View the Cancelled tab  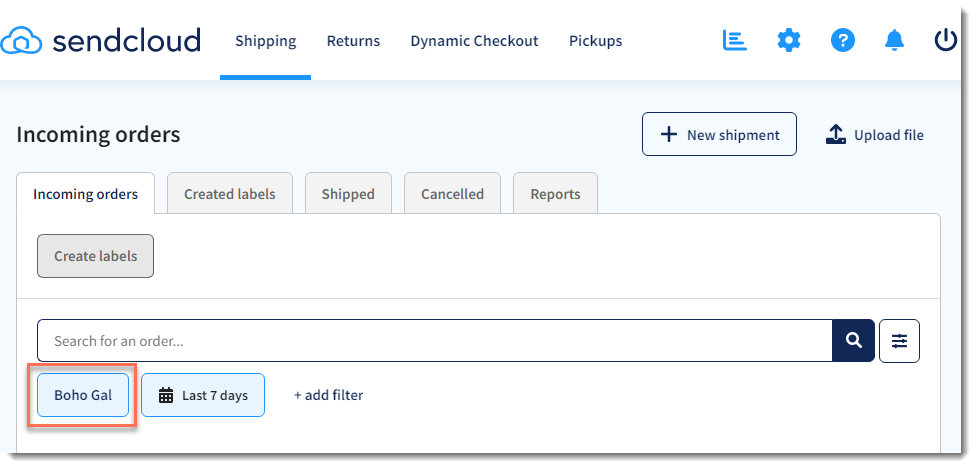click(x=453, y=194)
